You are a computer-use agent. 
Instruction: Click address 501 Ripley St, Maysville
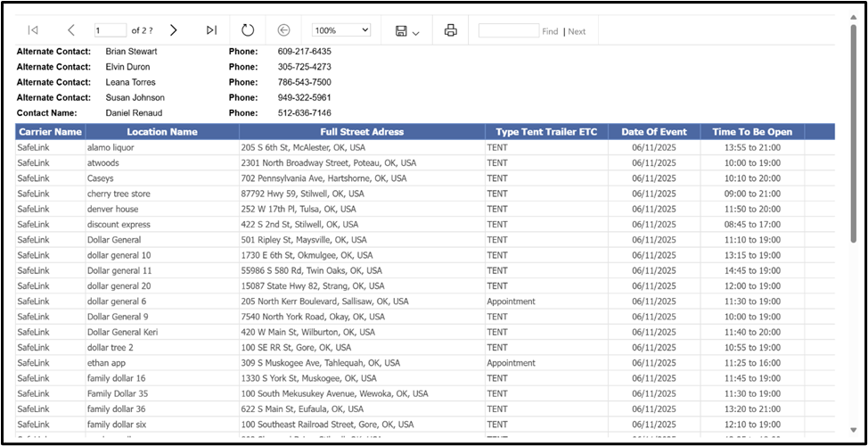pos(304,240)
